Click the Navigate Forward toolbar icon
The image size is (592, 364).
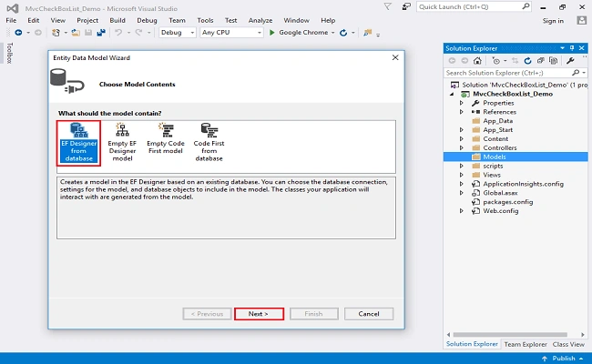click(x=38, y=33)
